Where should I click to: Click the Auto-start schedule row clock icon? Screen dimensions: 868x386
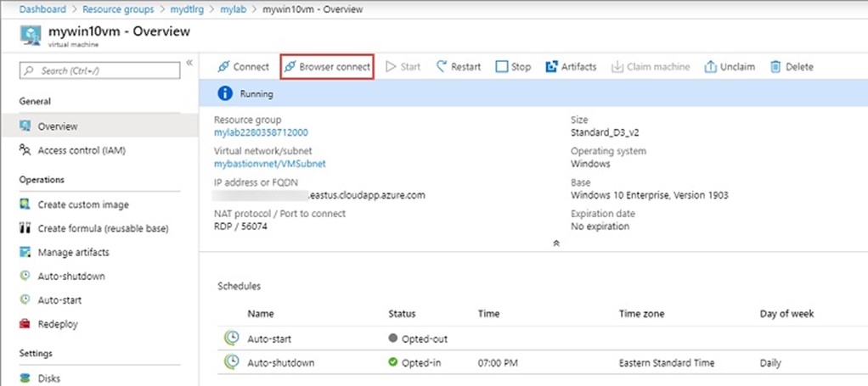click(231, 338)
